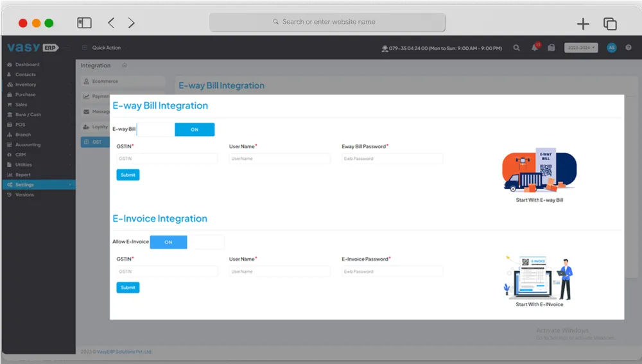Image resolution: width=642 pixels, height=364 pixels.
Task: Open the AS user avatar menu
Action: (612, 48)
